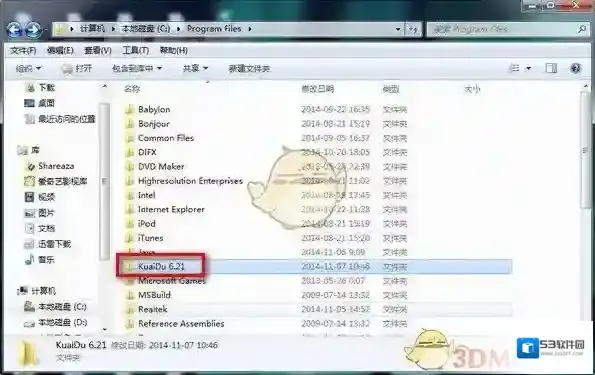Expand the 包含到库中 dropdown

(137, 68)
